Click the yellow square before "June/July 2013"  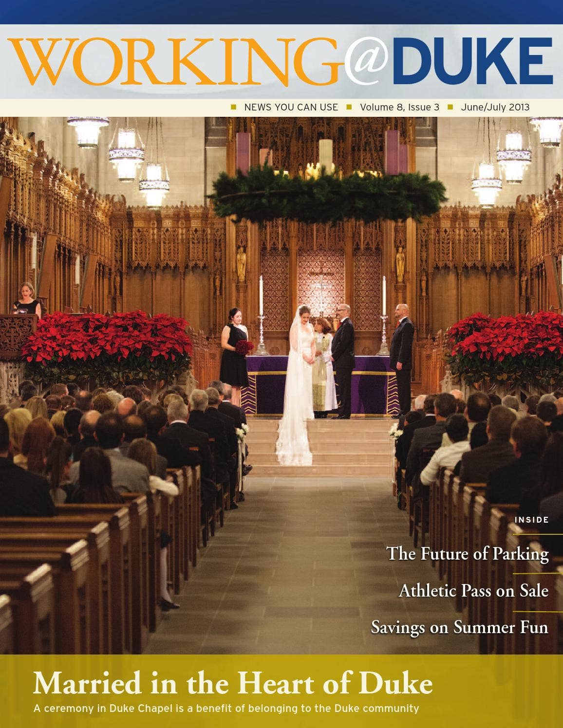coord(450,107)
